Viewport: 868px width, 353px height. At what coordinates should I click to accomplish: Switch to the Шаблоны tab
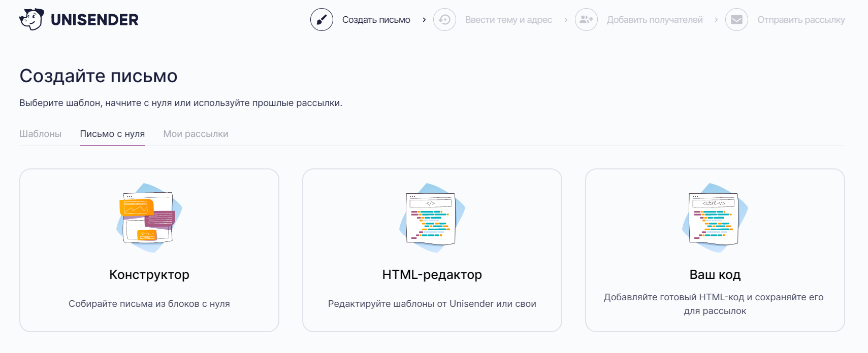(x=41, y=134)
